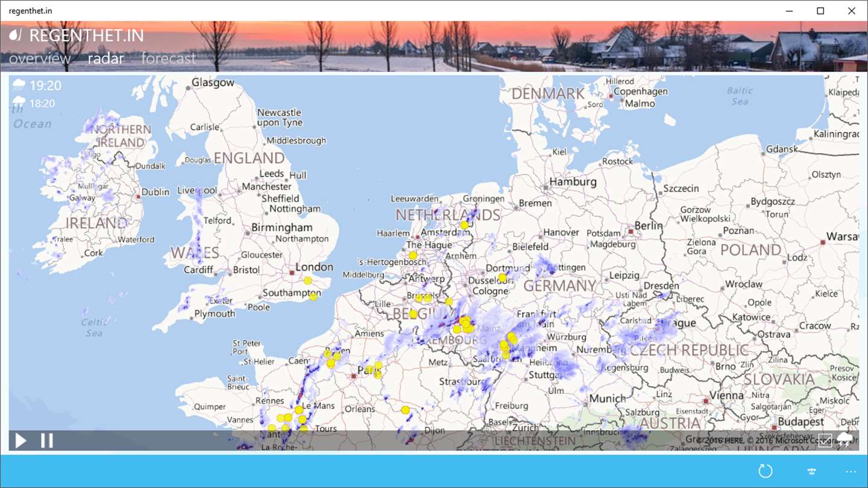Click the Hamburg city label
The width and height of the screenshot is (868, 488).
point(573,181)
